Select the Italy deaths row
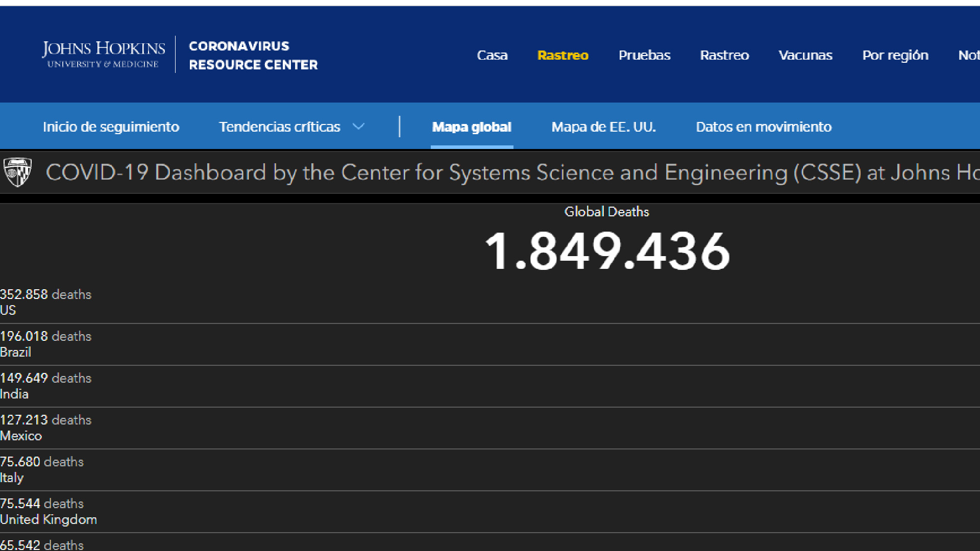This screenshot has height=551, width=980. [x=42, y=469]
